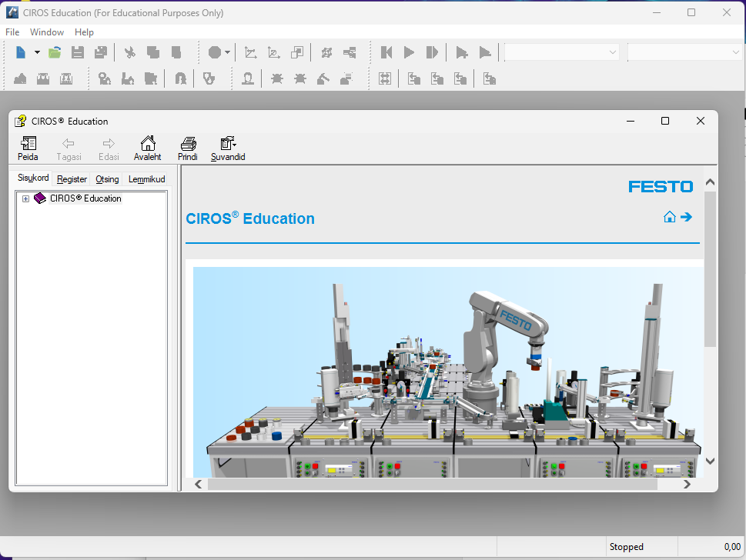Click the overlapping squares window icon
The height and width of the screenshot is (560, 746).
point(297,52)
